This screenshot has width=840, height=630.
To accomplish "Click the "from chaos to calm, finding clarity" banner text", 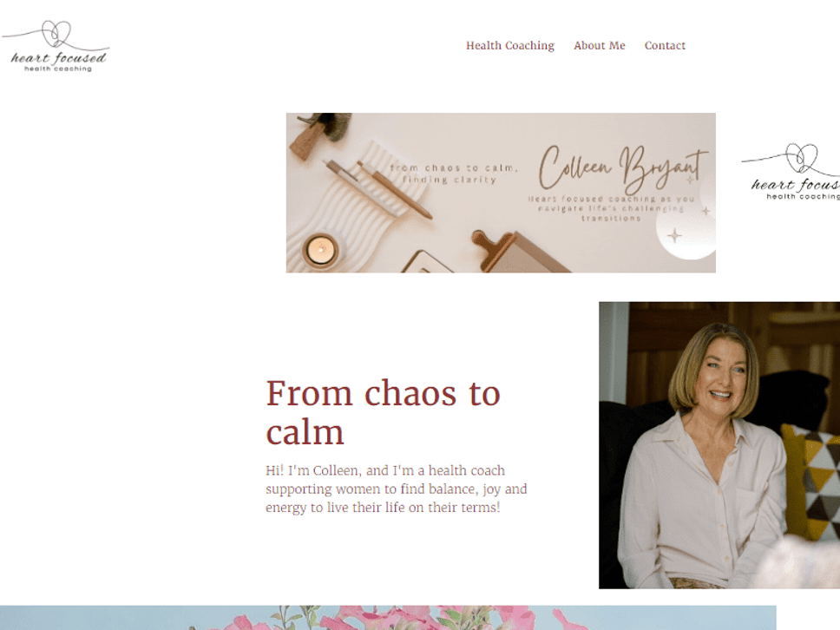I will click(x=453, y=174).
